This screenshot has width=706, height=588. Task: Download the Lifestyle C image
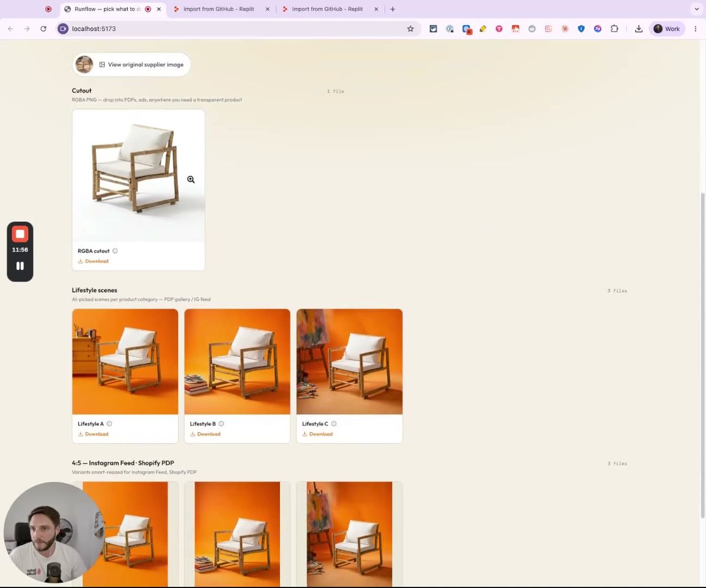(x=318, y=434)
